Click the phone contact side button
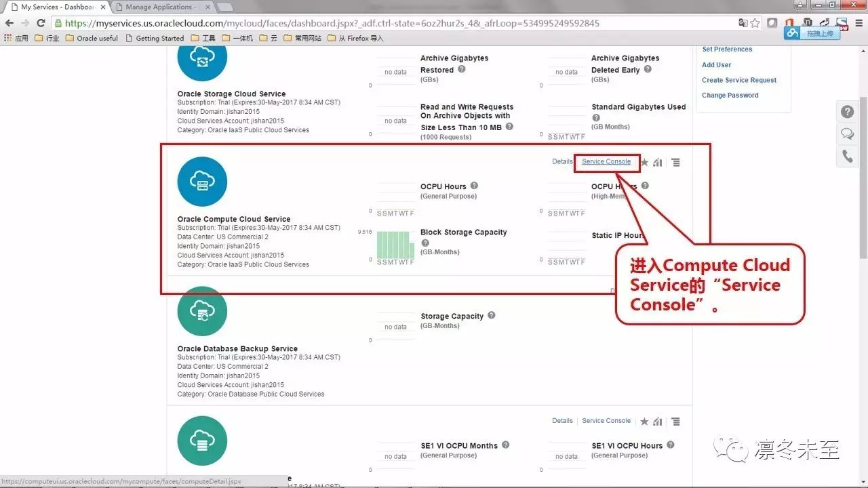The image size is (868, 488). pos(847,157)
